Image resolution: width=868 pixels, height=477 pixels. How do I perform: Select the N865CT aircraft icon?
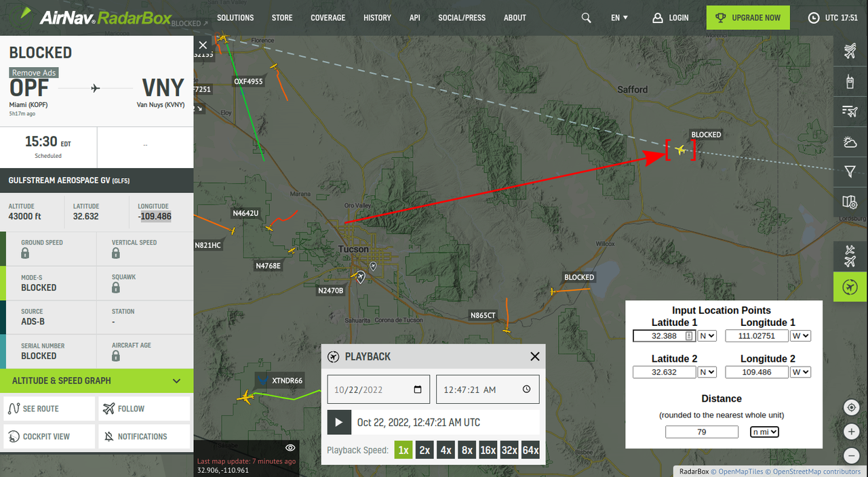pyautogui.click(x=507, y=331)
